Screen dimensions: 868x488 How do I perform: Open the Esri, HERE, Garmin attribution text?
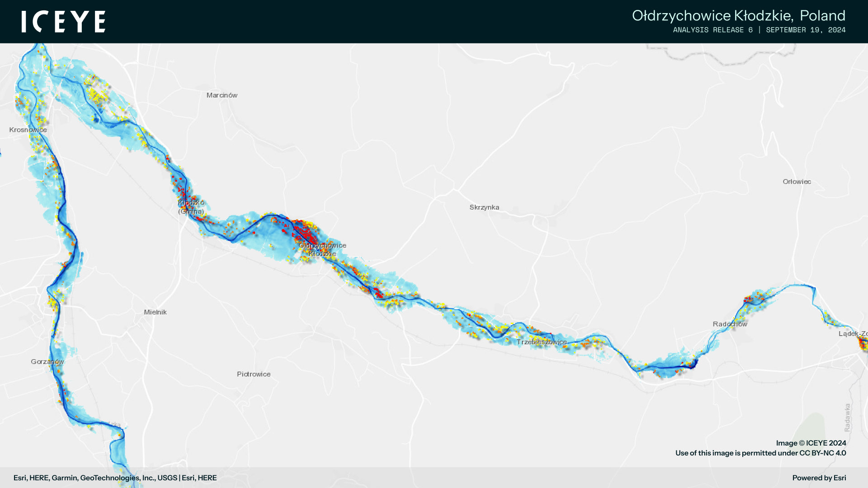click(x=115, y=478)
